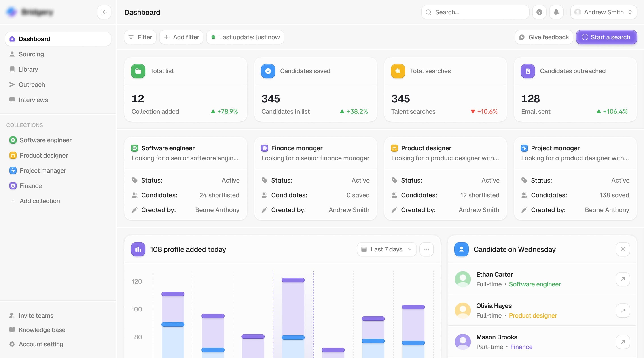Click Mason Brooks's Finance role link
The width and height of the screenshot is (644, 358).
[521, 347]
